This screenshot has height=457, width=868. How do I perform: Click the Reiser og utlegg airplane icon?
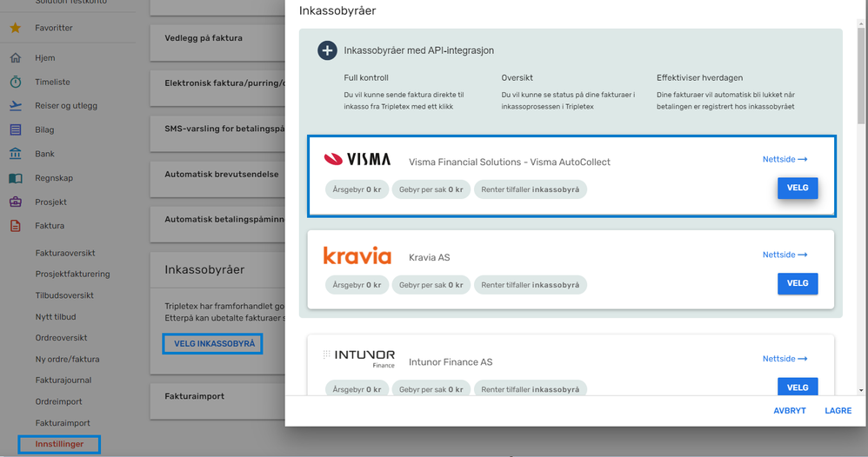(16, 106)
